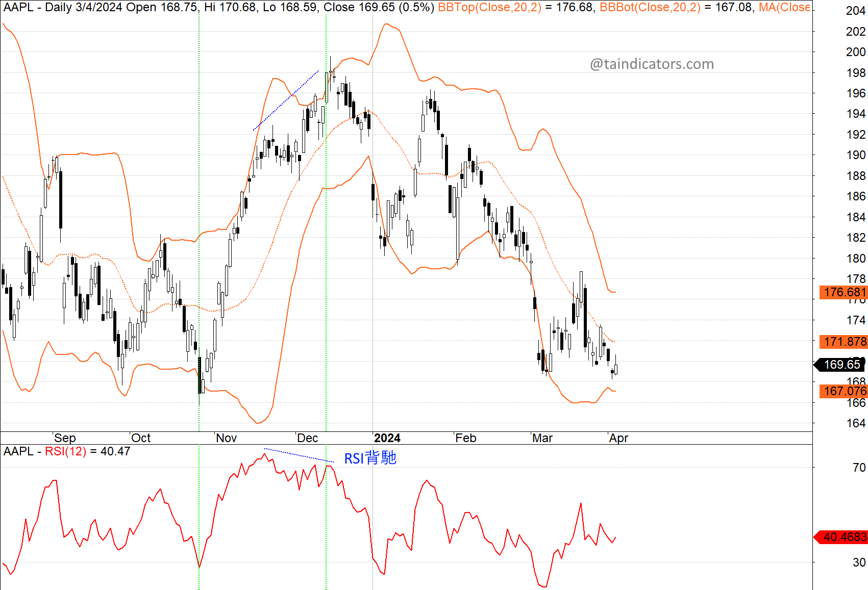Click the AAPL Daily title text

38,7
